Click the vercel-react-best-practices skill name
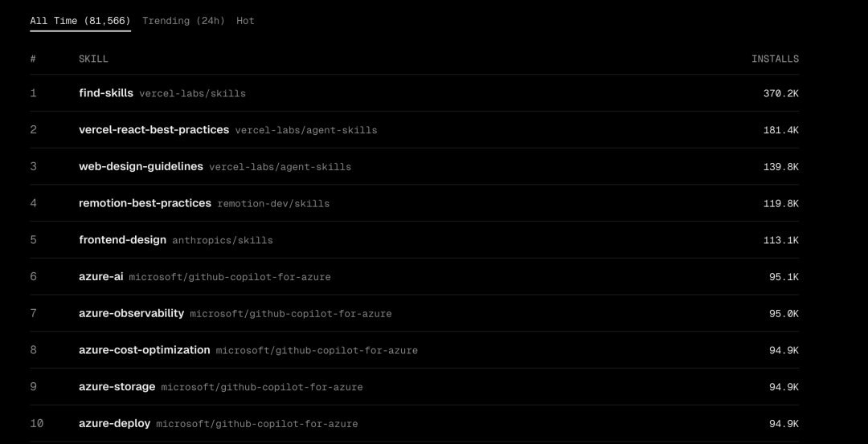This screenshot has height=444, width=868. pyautogui.click(x=154, y=130)
